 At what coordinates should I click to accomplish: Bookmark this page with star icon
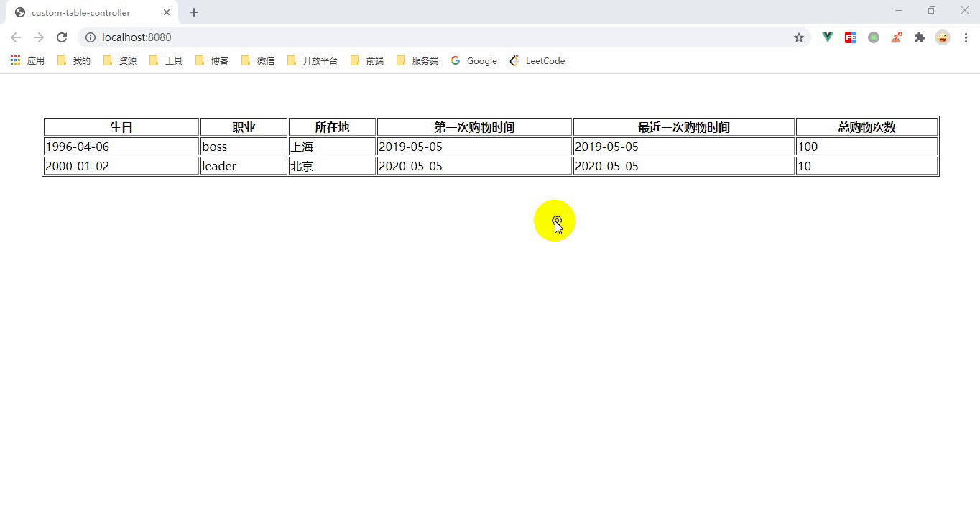(x=799, y=37)
